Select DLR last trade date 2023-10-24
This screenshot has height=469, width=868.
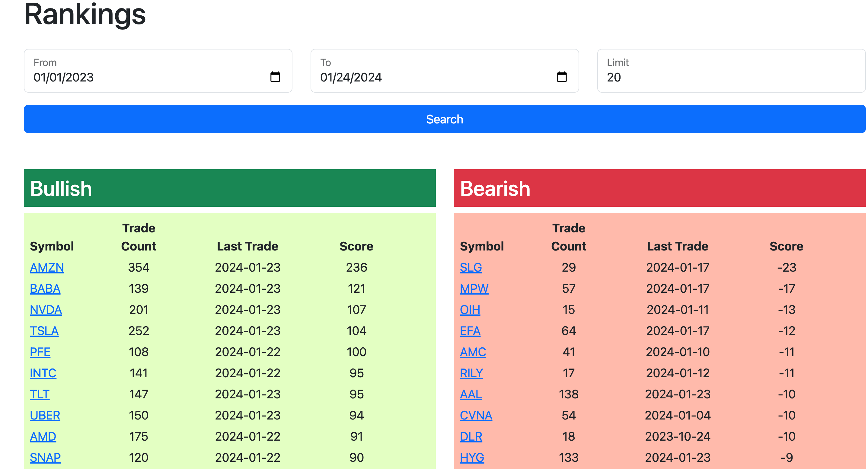tap(678, 437)
